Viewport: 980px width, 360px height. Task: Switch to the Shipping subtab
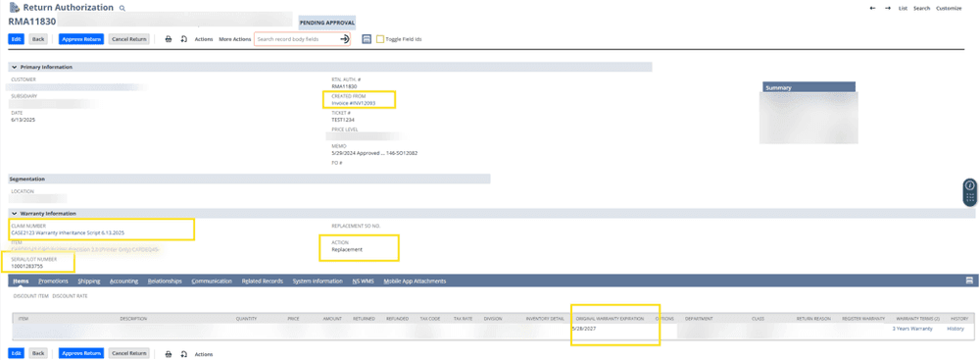pyautogui.click(x=89, y=282)
